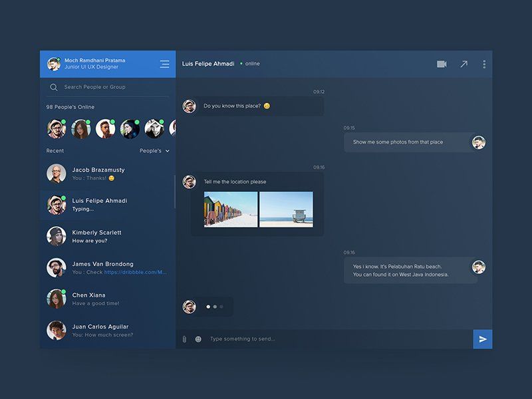Select the Luis Felipe Ahmadi conversation

tap(106, 205)
